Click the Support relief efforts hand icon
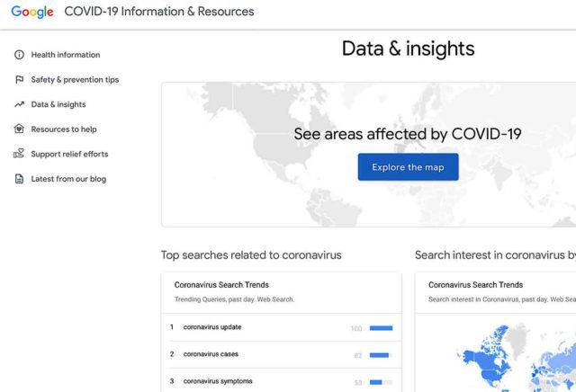The width and height of the screenshot is (576, 392). (19, 154)
